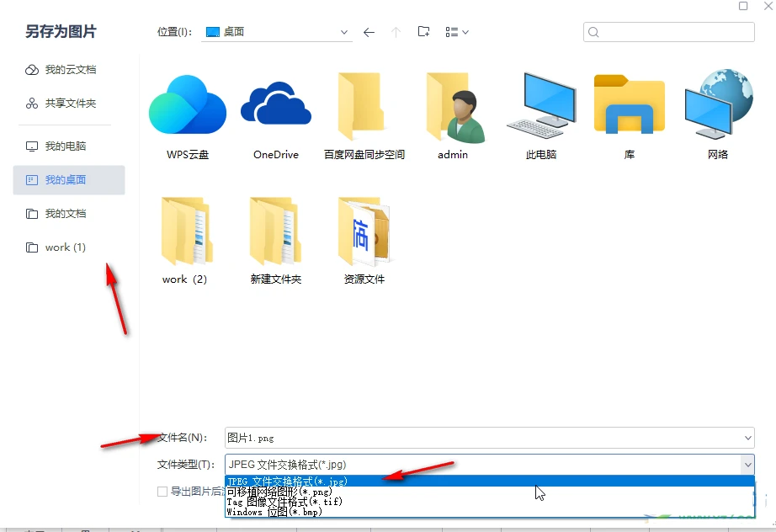Screen dimensions: 776x532
Task: Expand the file name history dropdown
Action: click(x=747, y=438)
